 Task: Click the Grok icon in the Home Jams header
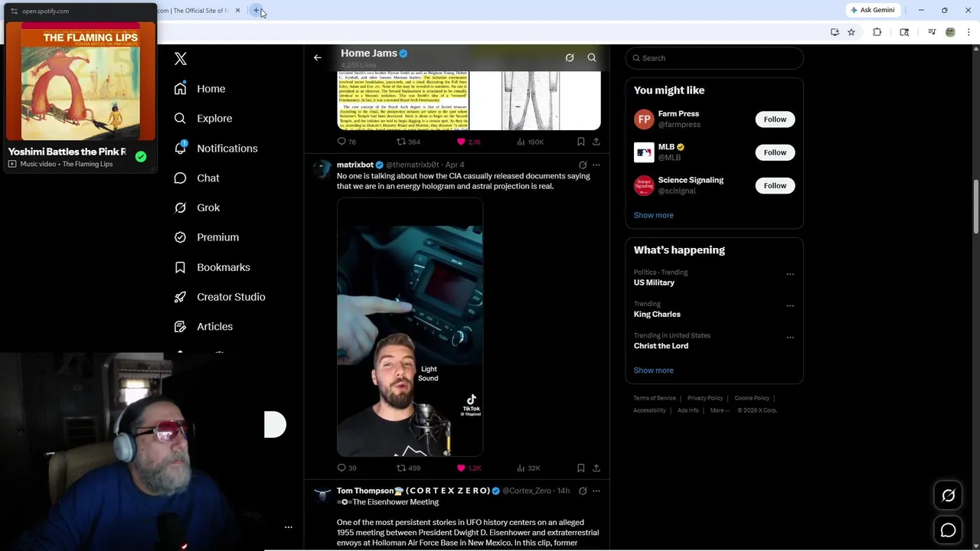click(x=570, y=57)
